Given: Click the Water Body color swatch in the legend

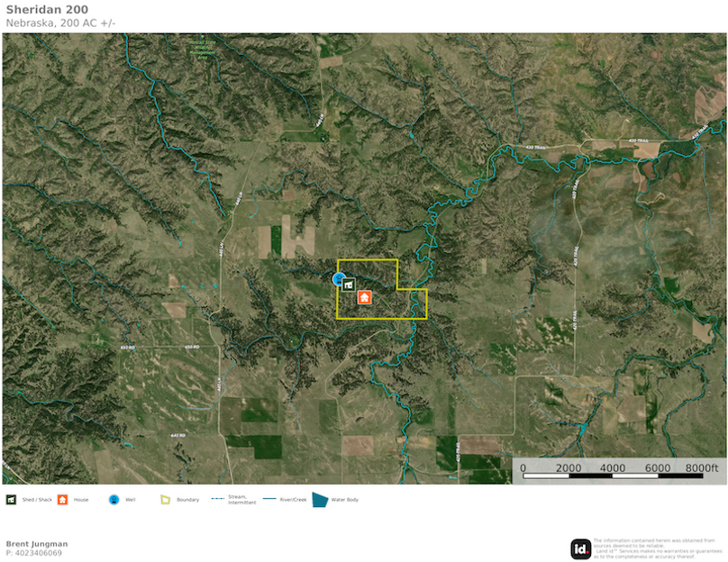Looking at the screenshot, I should point(320,499).
